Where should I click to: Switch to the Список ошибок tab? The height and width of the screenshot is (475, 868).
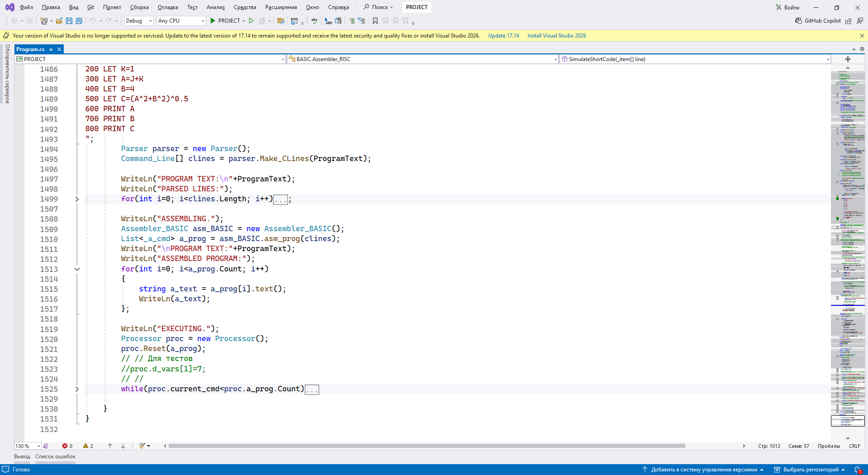(56, 456)
